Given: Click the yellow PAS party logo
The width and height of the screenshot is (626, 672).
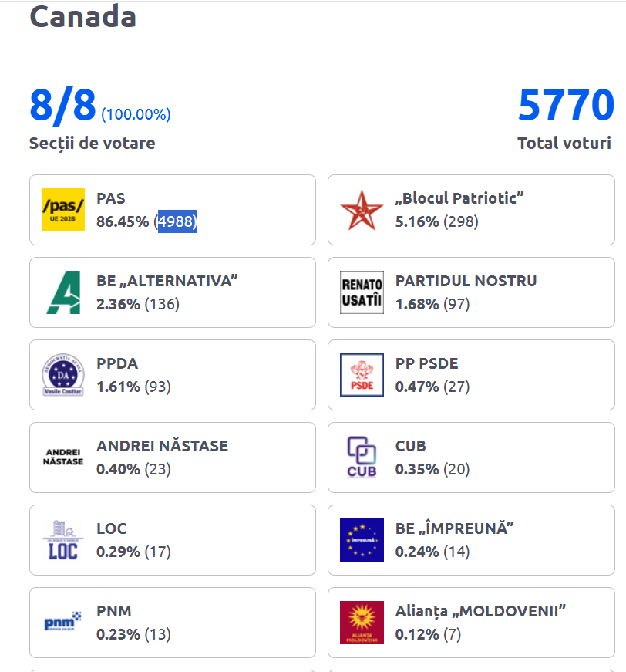Looking at the screenshot, I should click(x=63, y=210).
